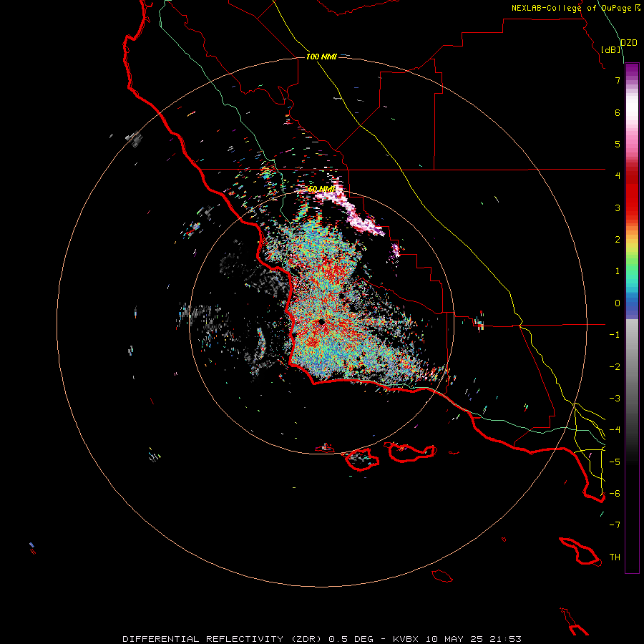Click the 0 dB tick label on the scale

618,303
